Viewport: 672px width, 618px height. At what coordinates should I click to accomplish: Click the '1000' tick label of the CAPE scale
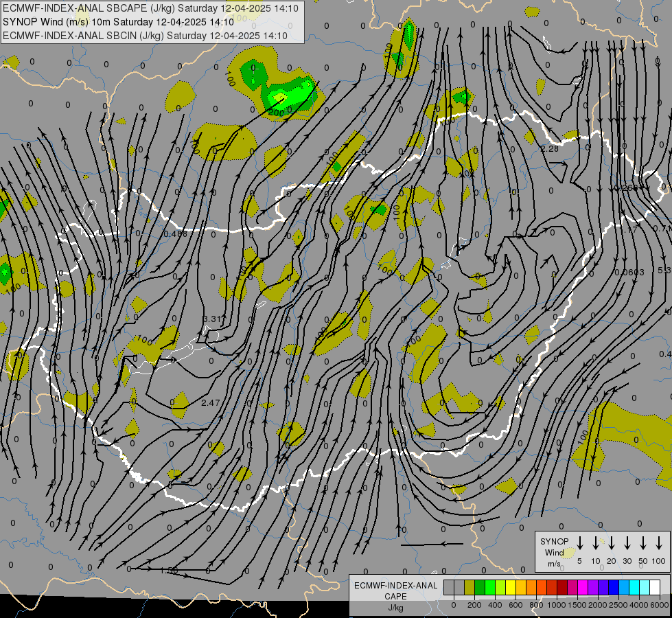coord(557,605)
